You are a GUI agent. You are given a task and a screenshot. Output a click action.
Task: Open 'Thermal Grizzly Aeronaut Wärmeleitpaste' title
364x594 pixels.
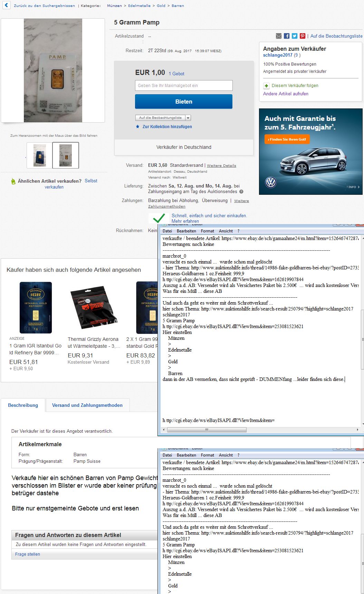(94, 343)
